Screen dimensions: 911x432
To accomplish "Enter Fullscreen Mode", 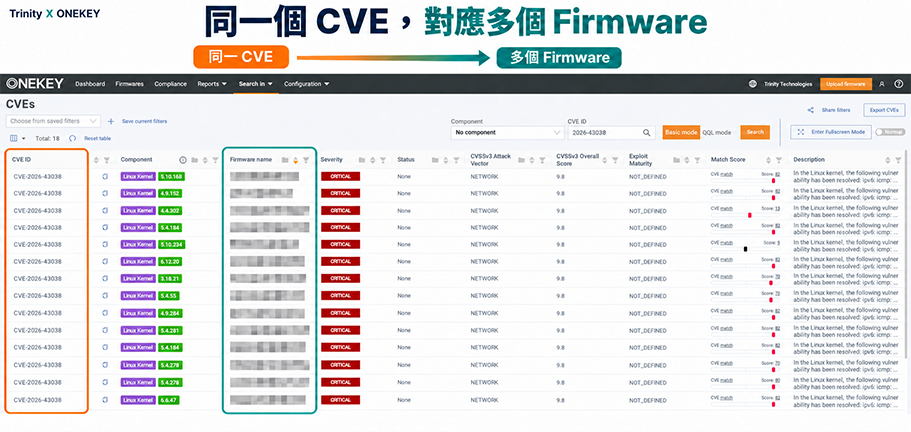I will click(830, 132).
